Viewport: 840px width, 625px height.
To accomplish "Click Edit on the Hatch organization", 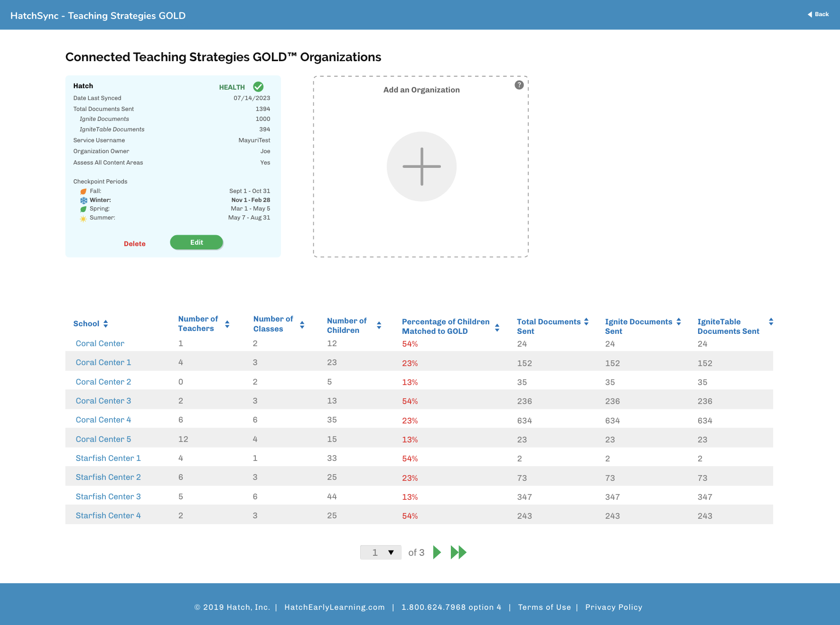I will pyautogui.click(x=196, y=242).
